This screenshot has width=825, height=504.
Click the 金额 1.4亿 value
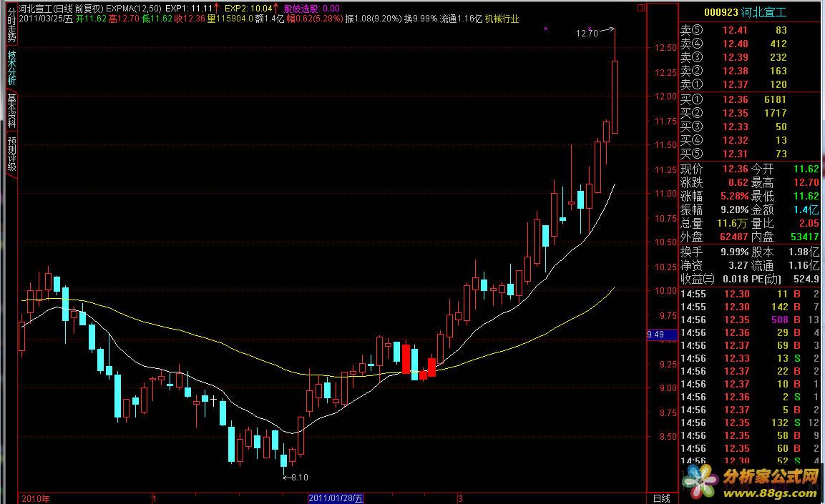(806, 209)
